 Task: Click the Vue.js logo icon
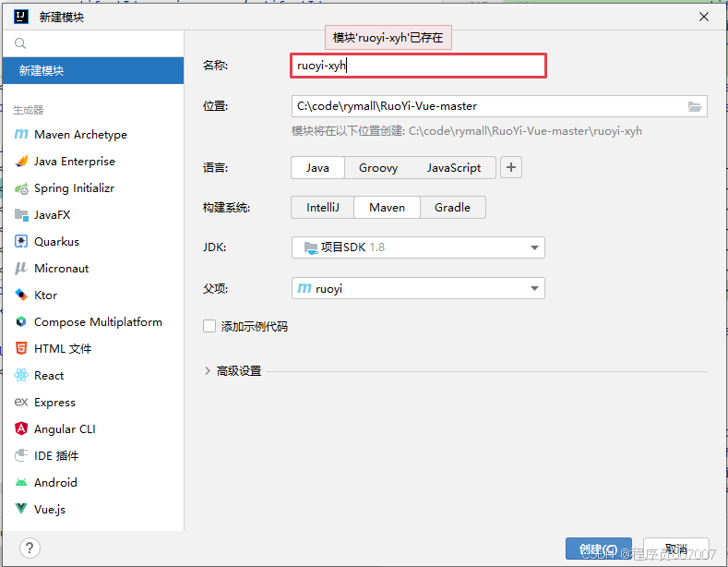21,509
